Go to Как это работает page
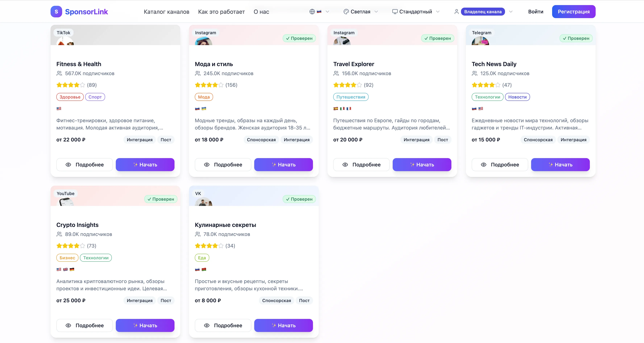This screenshot has height=343, width=644. tap(221, 12)
